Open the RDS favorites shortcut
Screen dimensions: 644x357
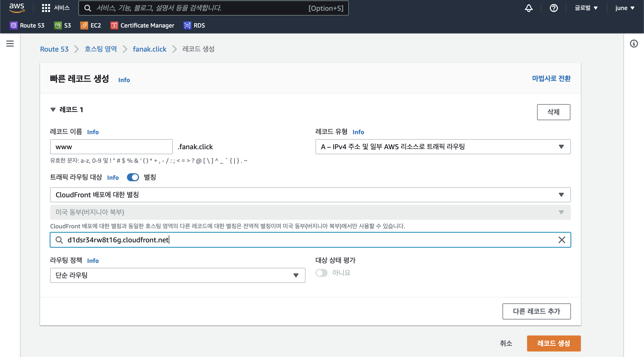coord(194,25)
